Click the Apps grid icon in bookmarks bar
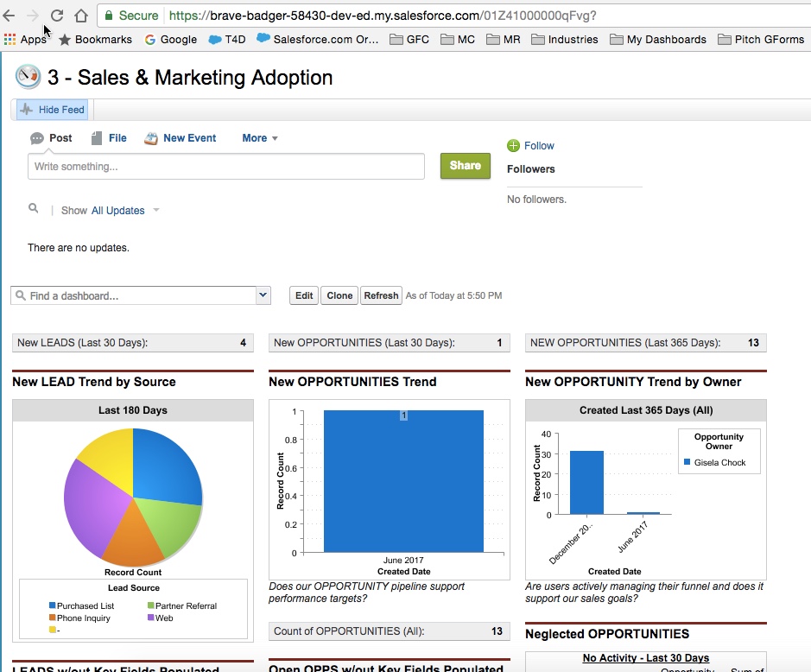811x672 pixels. [x=10, y=39]
